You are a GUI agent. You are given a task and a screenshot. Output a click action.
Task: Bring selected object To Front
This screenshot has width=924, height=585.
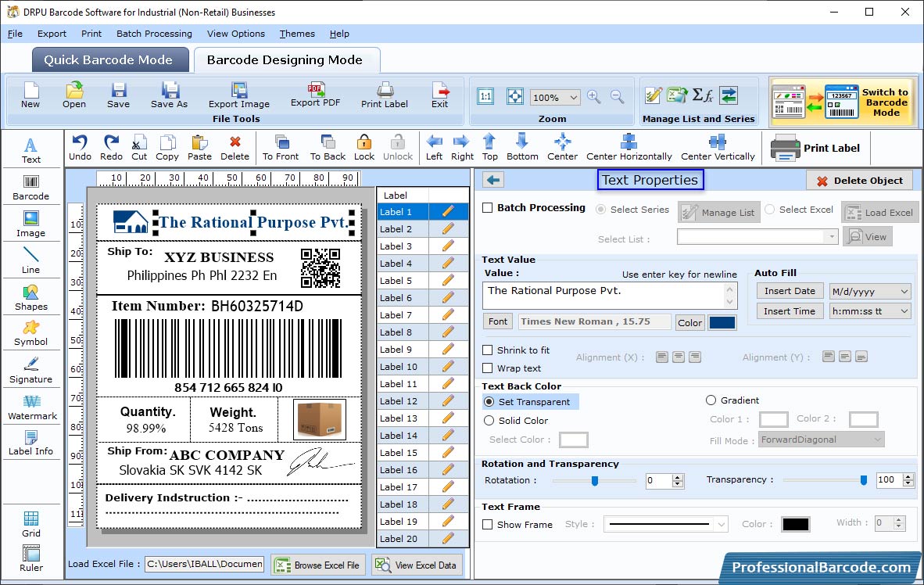(281, 148)
